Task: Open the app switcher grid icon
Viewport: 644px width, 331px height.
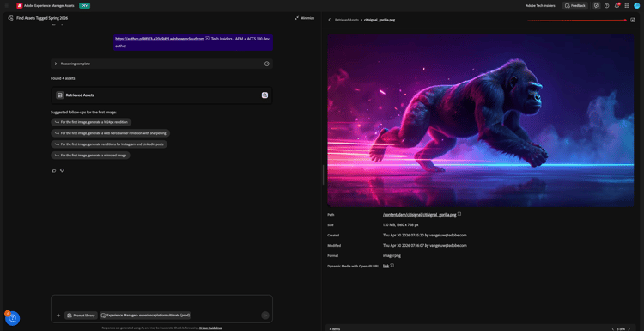Action: click(627, 6)
